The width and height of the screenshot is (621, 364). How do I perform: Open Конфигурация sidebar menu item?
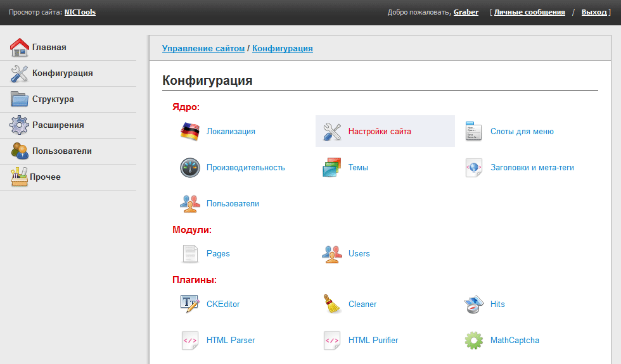63,73
